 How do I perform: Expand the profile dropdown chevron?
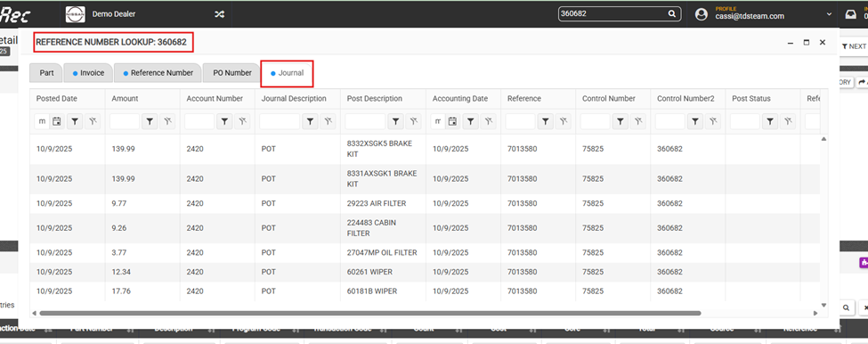pyautogui.click(x=829, y=14)
